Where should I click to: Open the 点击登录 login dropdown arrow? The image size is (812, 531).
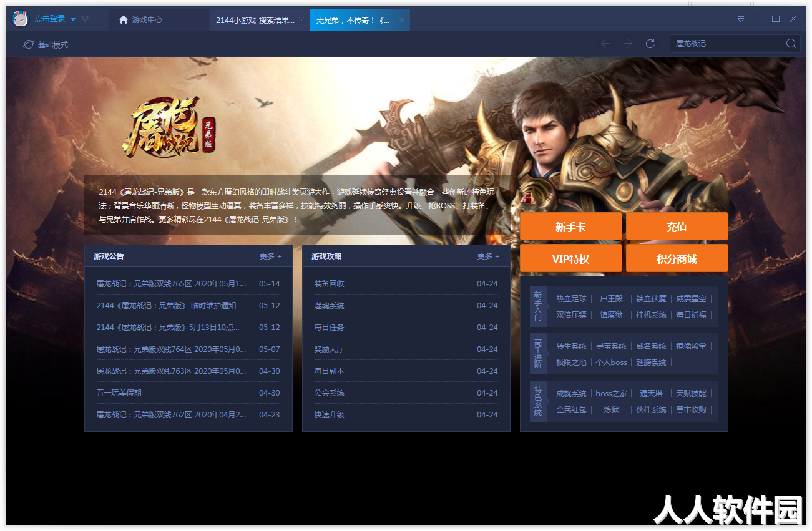pyautogui.click(x=73, y=19)
